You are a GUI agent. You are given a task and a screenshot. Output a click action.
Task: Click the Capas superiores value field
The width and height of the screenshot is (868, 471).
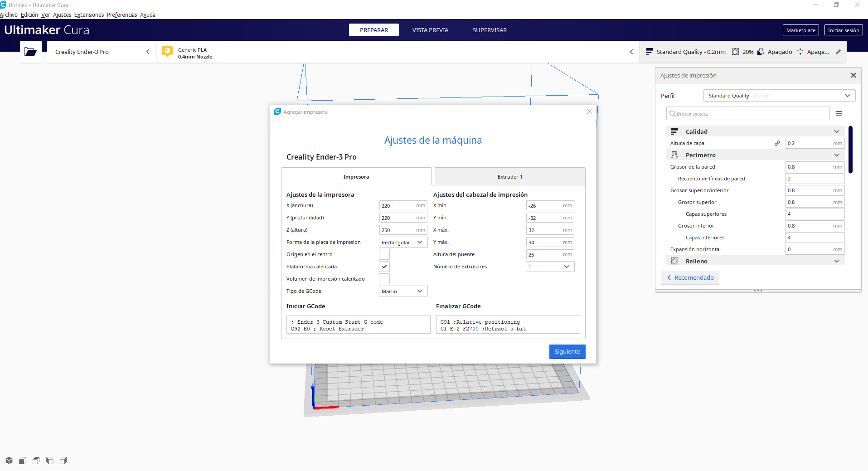815,214
